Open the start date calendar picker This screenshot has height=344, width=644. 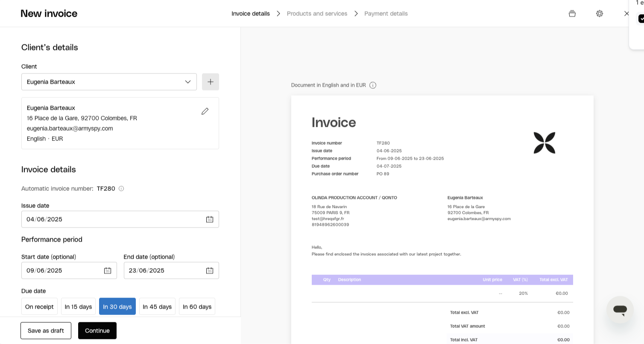[108, 271]
